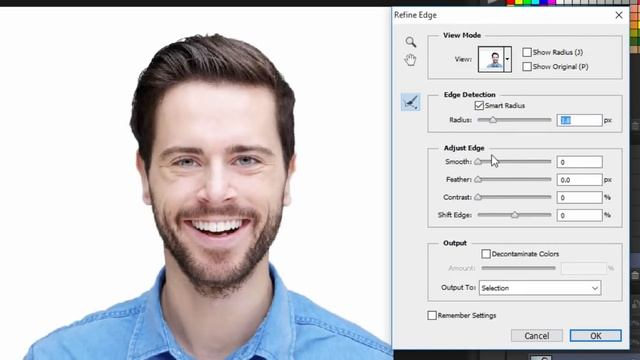Click the Feather value field

579,180
